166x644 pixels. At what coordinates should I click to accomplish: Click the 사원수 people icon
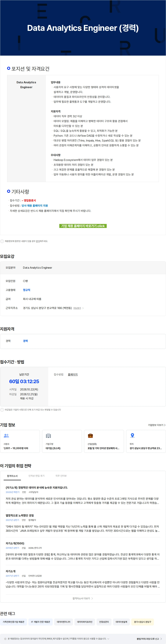6,436
